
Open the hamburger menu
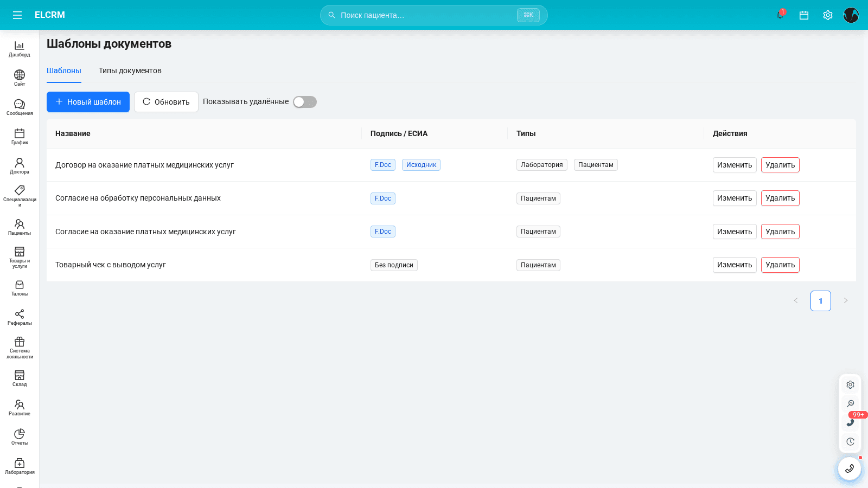tap(17, 15)
